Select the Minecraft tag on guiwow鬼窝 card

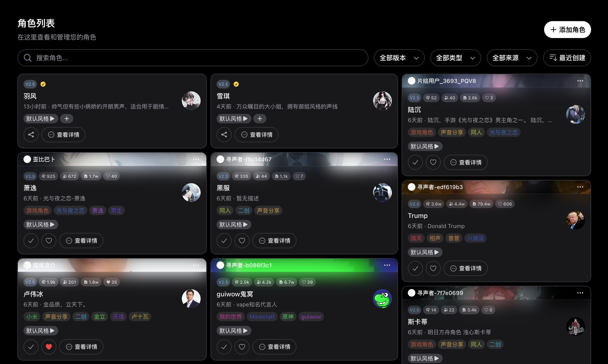[262, 316]
